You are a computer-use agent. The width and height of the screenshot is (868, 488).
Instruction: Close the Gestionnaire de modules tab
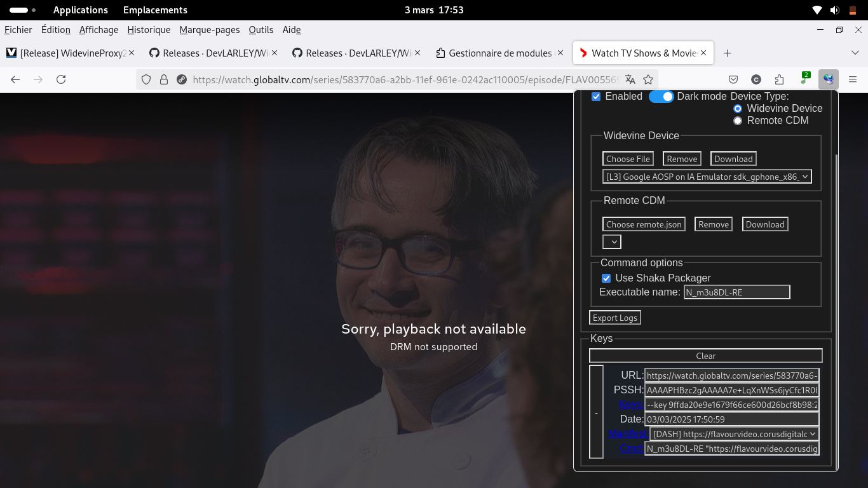point(560,53)
